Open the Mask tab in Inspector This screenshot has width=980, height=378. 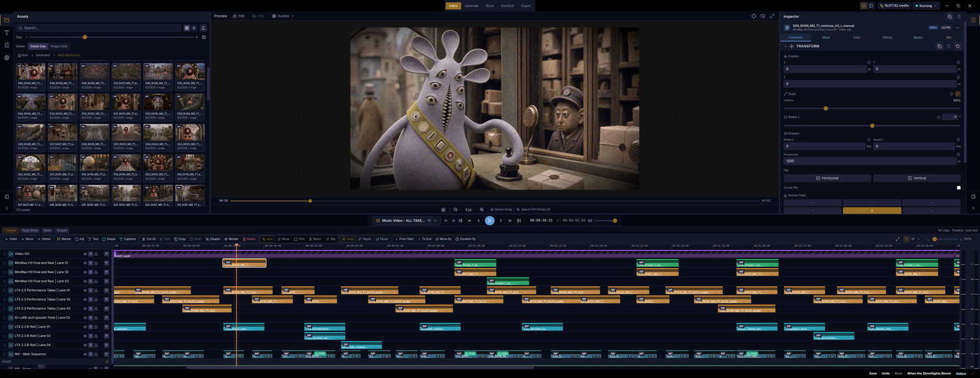coord(826,37)
